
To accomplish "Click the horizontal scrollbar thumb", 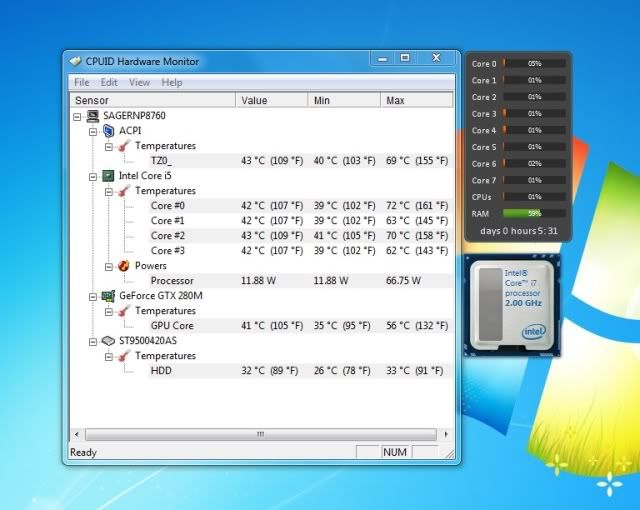I will [x=261, y=435].
